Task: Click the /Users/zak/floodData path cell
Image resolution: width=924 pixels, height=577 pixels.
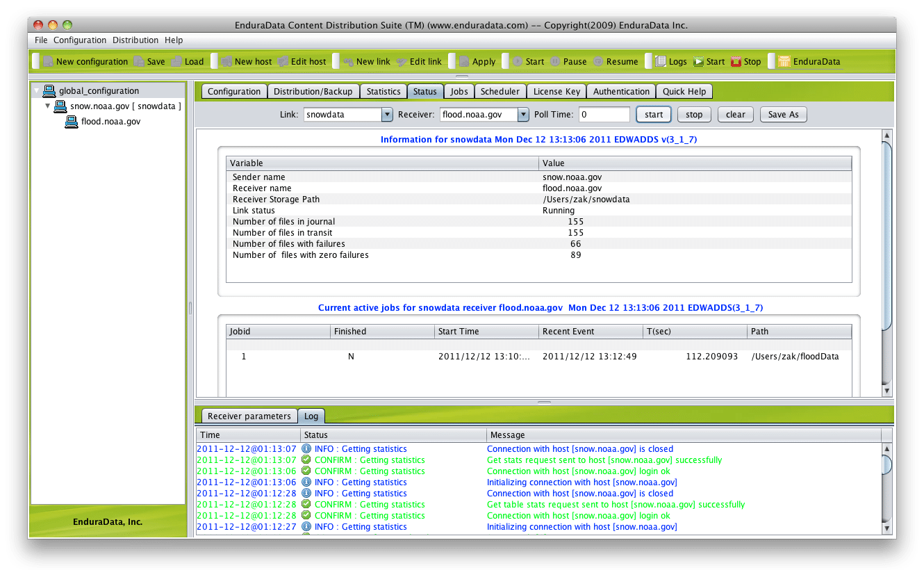Action: 795,357
